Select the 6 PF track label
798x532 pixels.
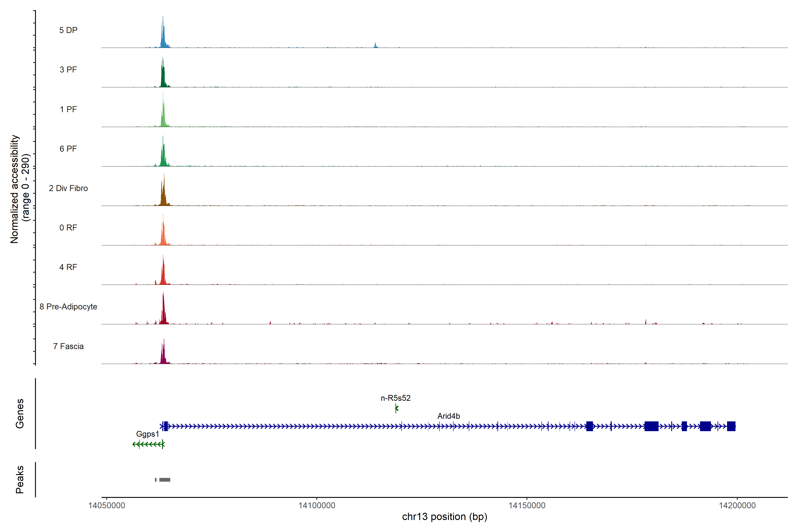(68, 149)
